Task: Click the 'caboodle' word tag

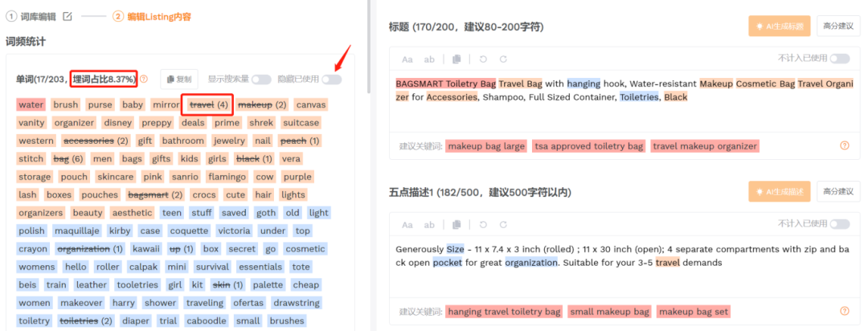Action: tap(206, 321)
